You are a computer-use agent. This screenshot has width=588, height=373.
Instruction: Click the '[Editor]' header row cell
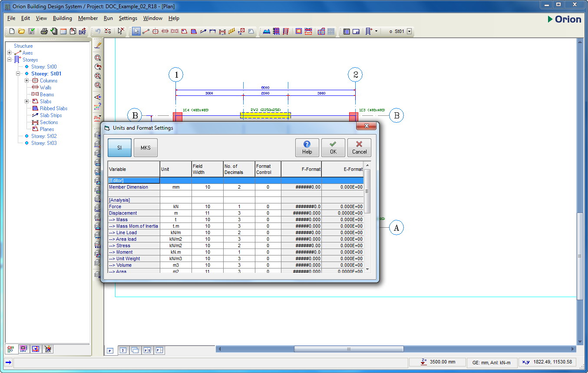tap(134, 180)
